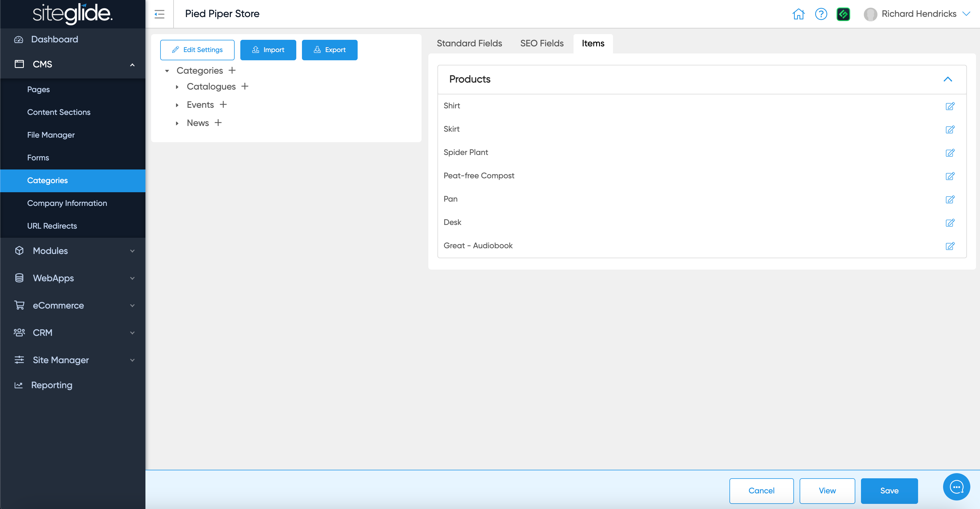Collapse the sidebar with the hamburger icon

tap(159, 14)
